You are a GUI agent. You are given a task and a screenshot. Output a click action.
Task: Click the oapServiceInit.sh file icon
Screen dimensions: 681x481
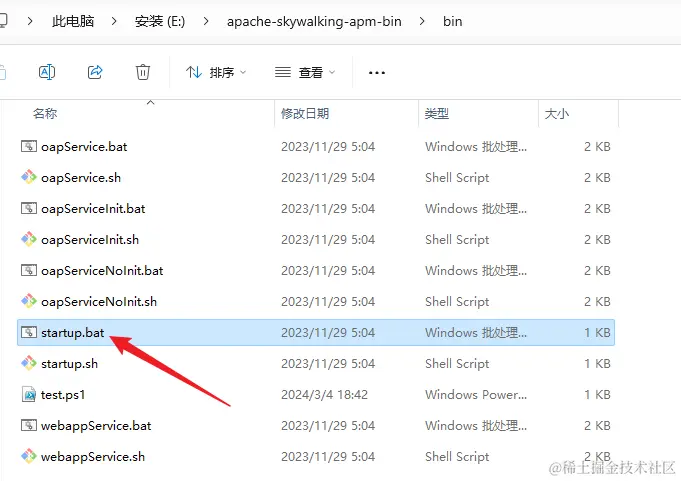click(29, 239)
